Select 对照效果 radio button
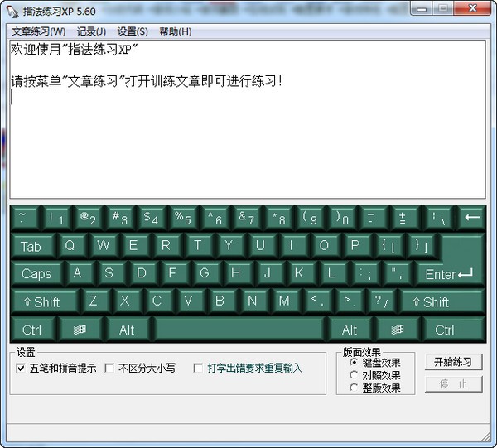Viewport: 497px width, 448px height. tap(354, 375)
